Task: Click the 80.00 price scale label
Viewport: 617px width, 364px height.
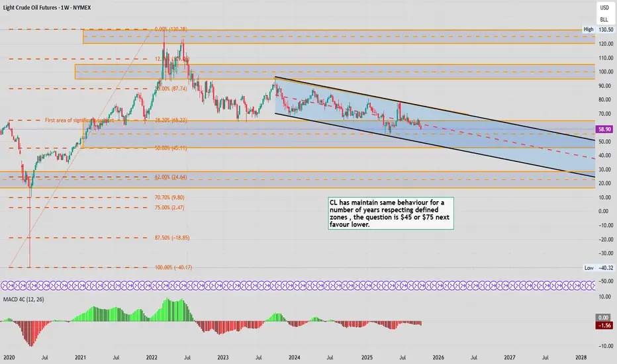Action: (x=606, y=99)
